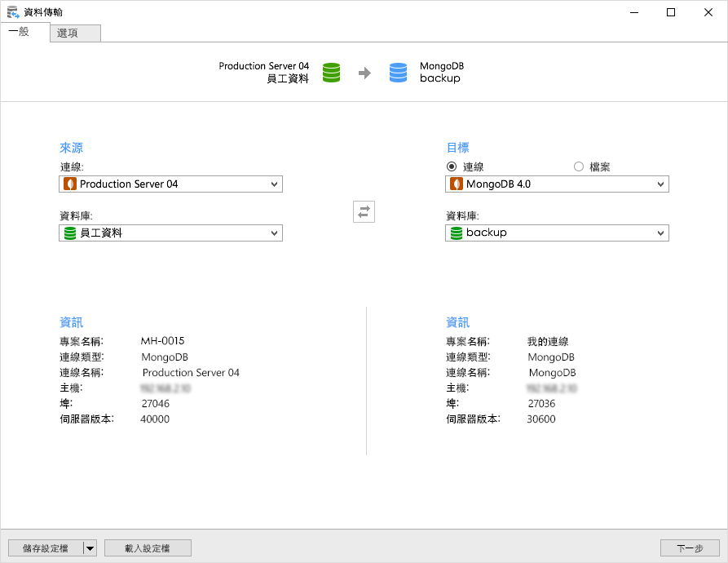Click the database icon beside backup
728x563 pixels.
click(456, 233)
